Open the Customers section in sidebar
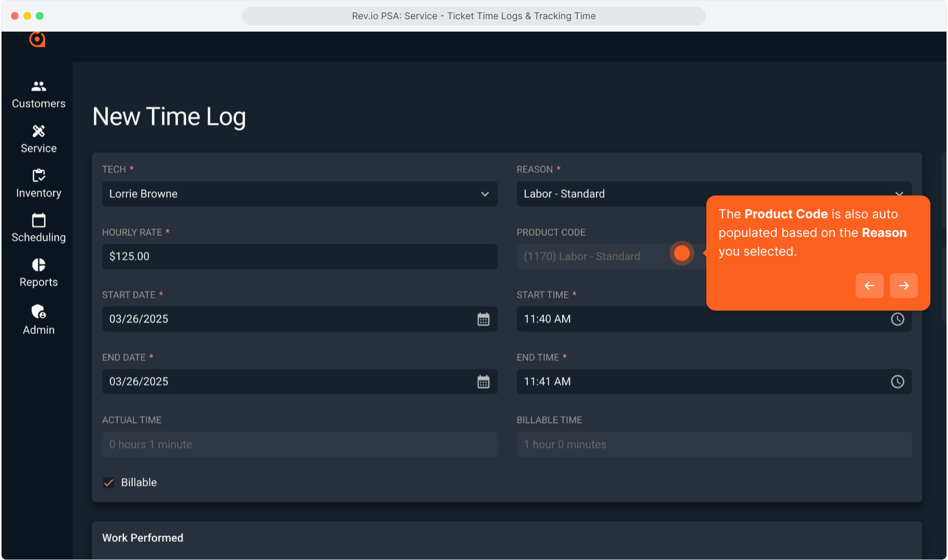This screenshot has width=948, height=560. [38, 94]
